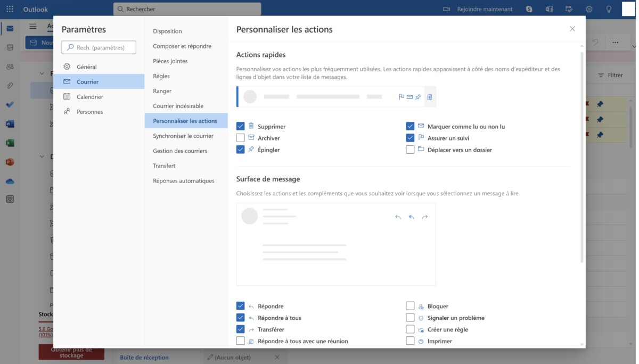Open Personnes settings category
The image size is (639, 364).
click(x=99, y=112)
